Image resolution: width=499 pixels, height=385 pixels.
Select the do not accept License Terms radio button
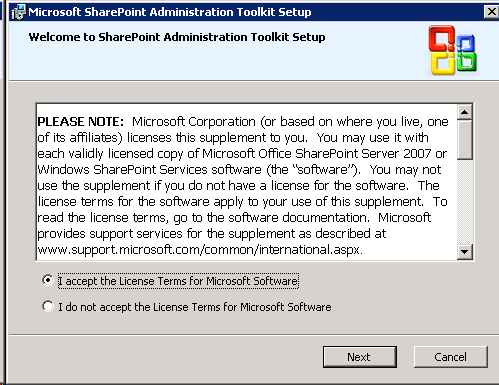[48, 306]
